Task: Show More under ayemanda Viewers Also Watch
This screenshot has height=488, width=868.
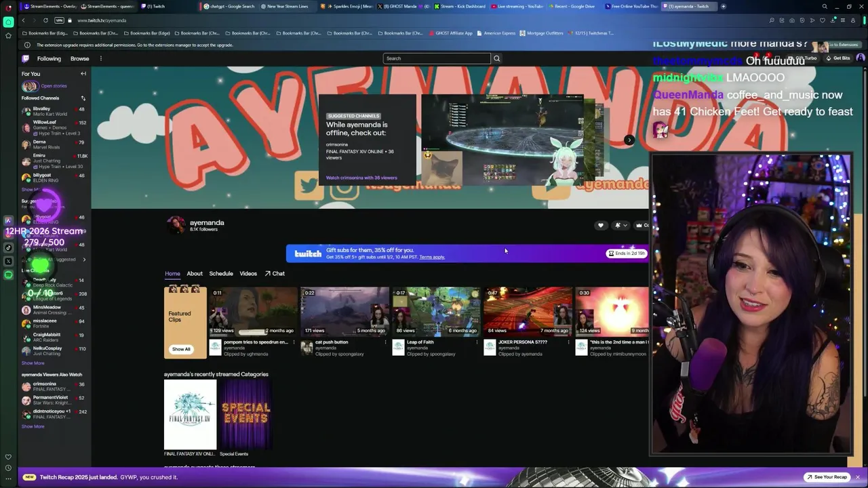Action: (x=33, y=426)
